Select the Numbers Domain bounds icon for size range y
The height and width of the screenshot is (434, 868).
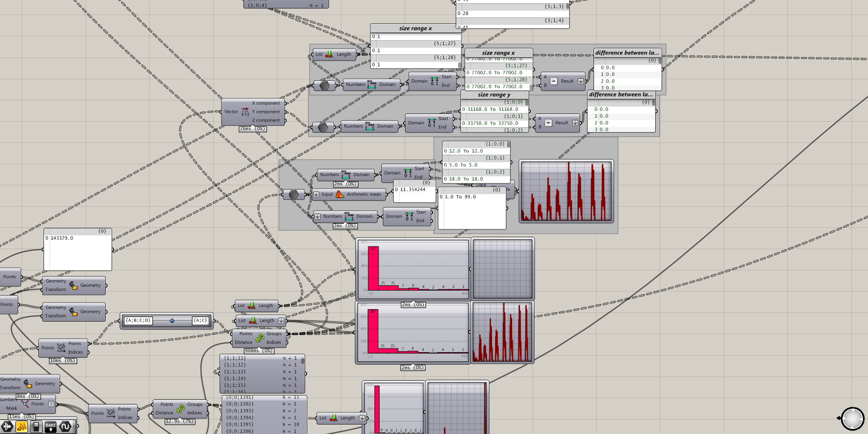point(369,126)
